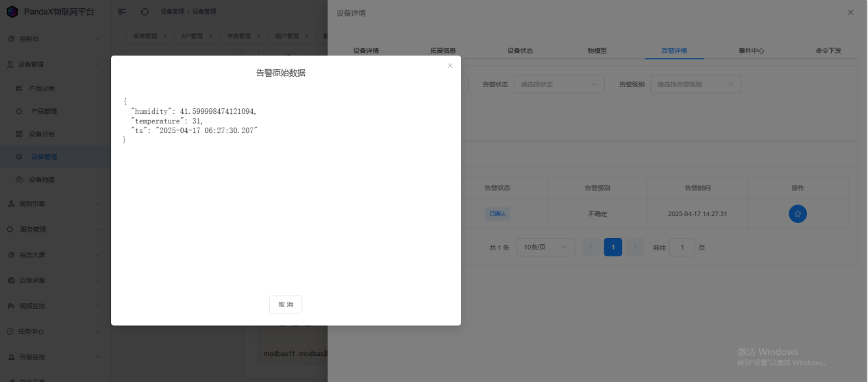This screenshot has width=868, height=382.
Task: Open the 告警级别 dropdown
Action: (695, 84)
